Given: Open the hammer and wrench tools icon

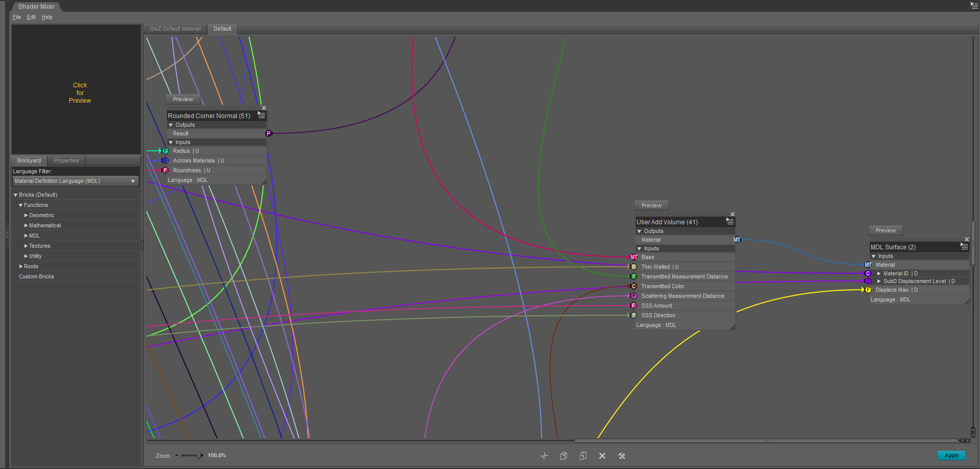Looking at the screenshot, I should click(622, 456).
